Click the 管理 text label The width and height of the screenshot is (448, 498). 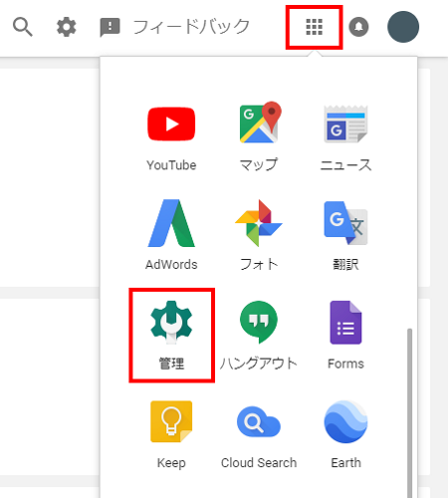[171, 364]
